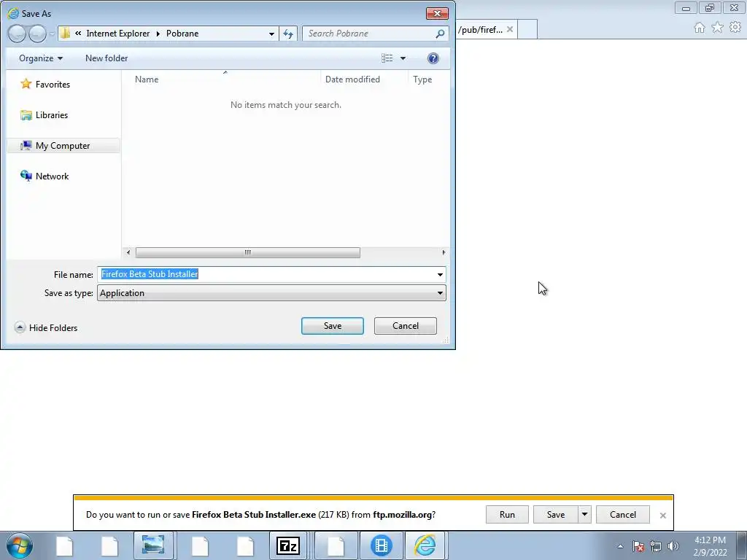Image resolution: width=747 pixels, height=560 pixels.
Task: Open the 7-Zip taskbar icon
Action: pyautogui.click(x=288, y=545)
